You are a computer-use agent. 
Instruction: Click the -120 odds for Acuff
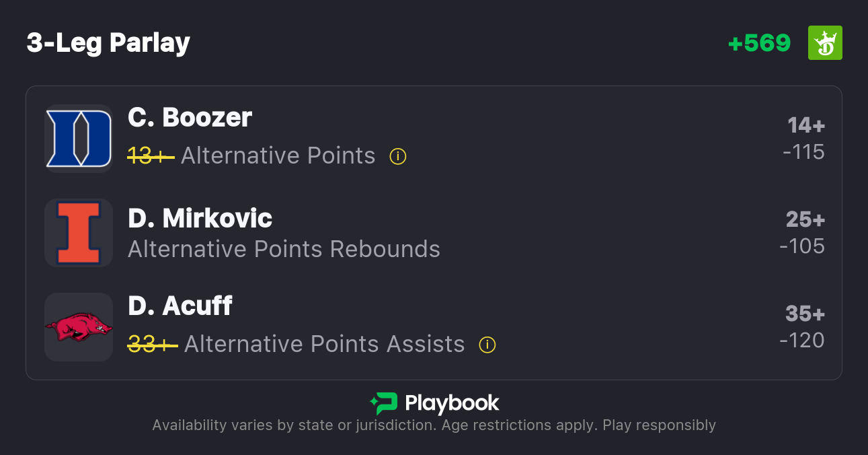pyautogui.click(x=802, y=341)
